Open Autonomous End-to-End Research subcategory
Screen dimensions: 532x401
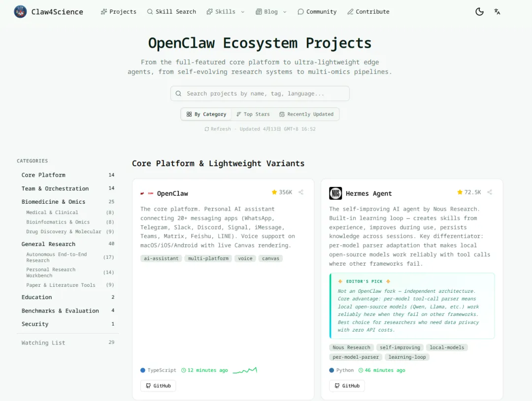(x=70, y=257)
